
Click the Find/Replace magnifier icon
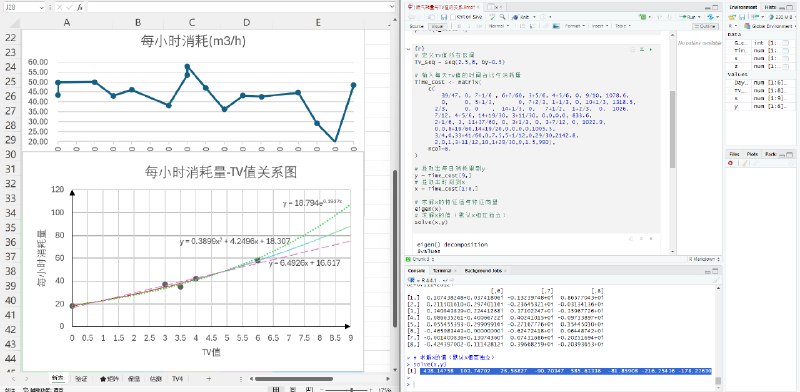click(503, 17)
